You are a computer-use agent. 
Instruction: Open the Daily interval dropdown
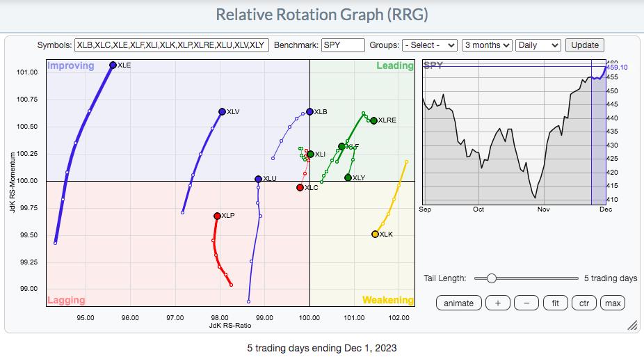pyautogui.click(x=538, y=45)
